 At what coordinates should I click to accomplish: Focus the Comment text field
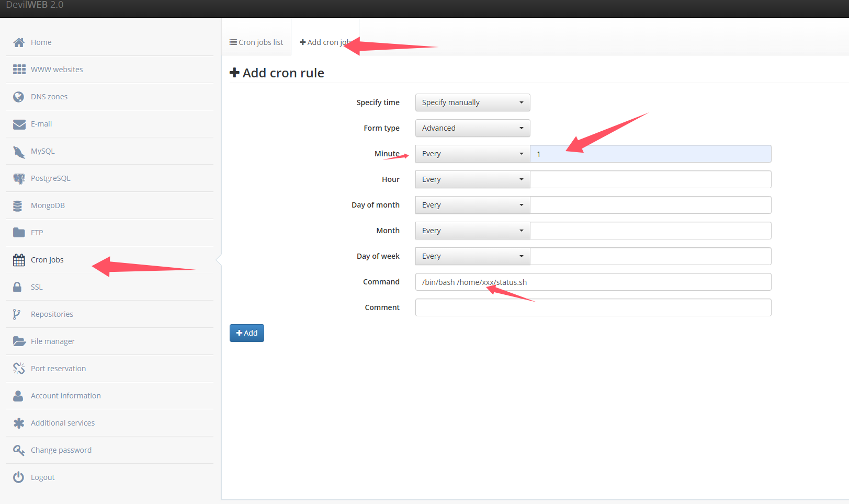point(593,307)
